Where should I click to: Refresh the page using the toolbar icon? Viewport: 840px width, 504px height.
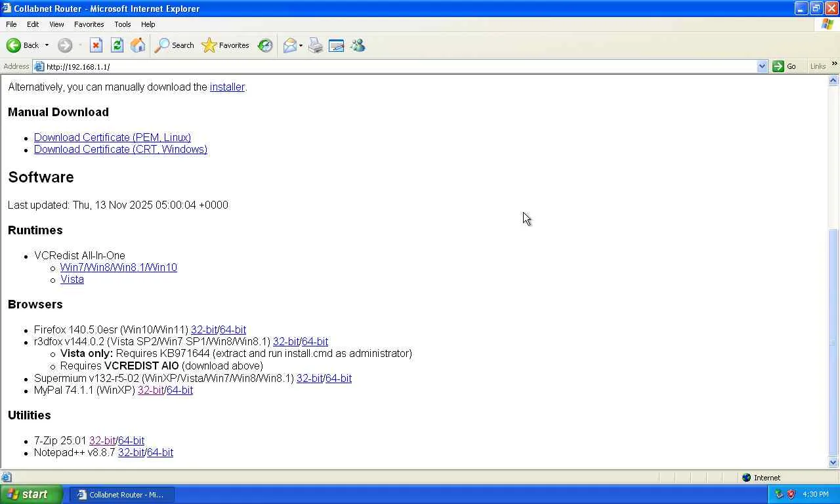click(117, 45)
